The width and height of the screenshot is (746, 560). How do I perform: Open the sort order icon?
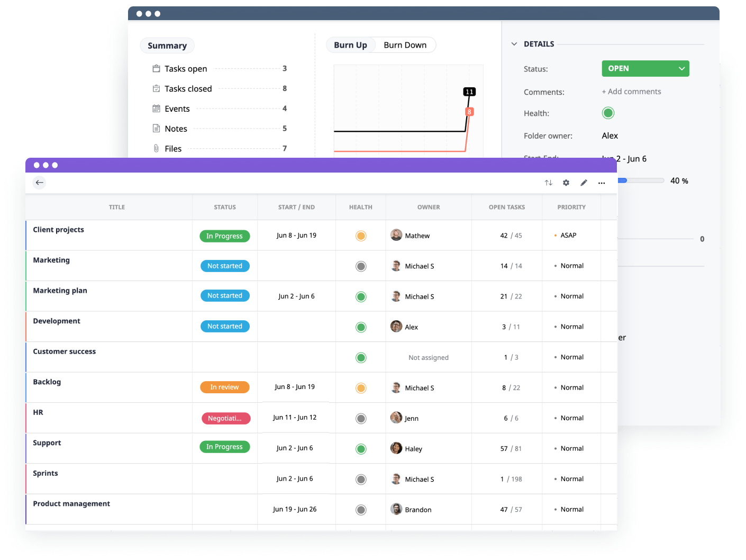pos(548,182)
